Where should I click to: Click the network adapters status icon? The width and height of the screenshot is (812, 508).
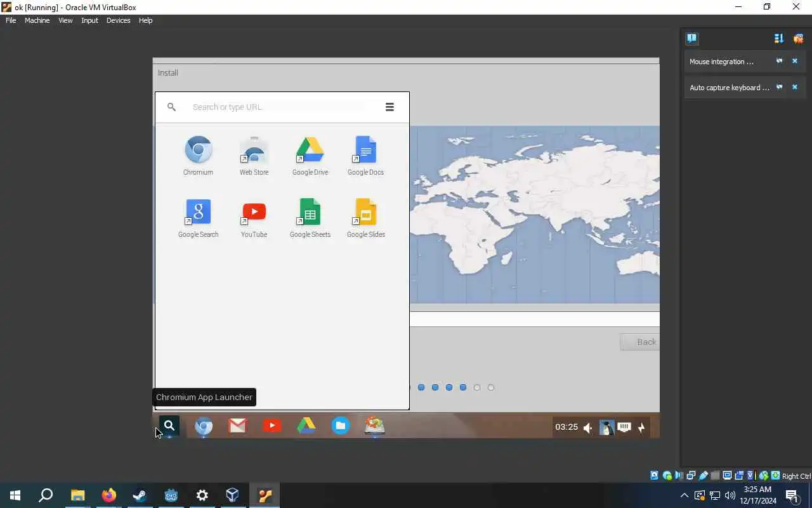pyautogui.click(x=691, y=476)
